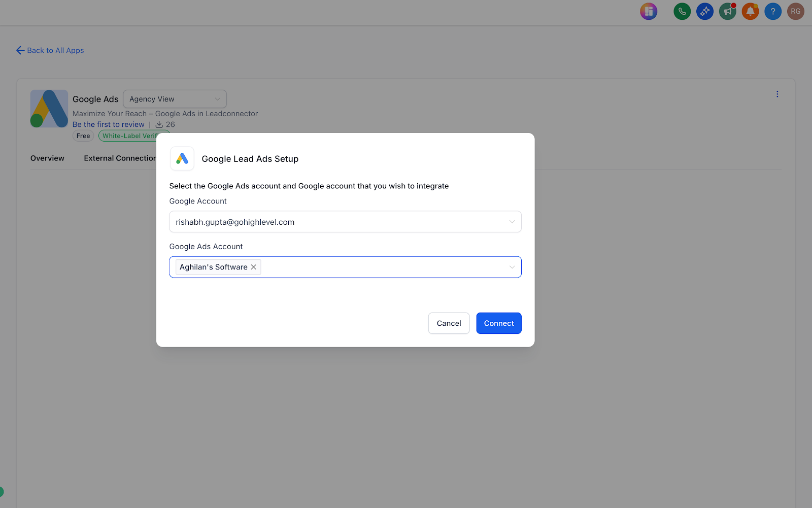Image resolution: width=812 pixels, height=508 pixels.
Task: Expand the Google Account dropdown
Action: click(x=345, y=222)
